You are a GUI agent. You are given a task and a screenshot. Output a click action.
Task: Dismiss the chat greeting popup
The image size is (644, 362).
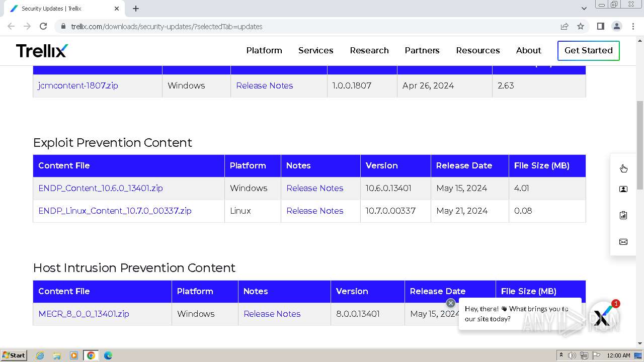pyautogui.click(x=451, y=303)
